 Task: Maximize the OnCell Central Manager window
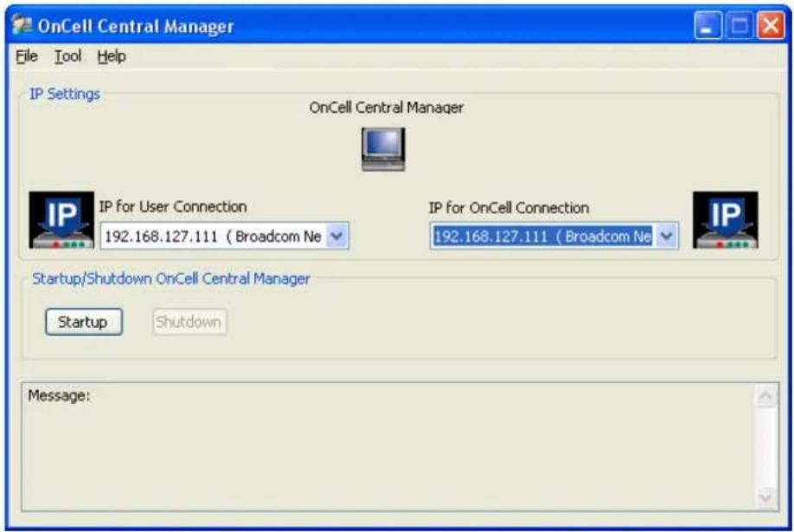[740, 25]
